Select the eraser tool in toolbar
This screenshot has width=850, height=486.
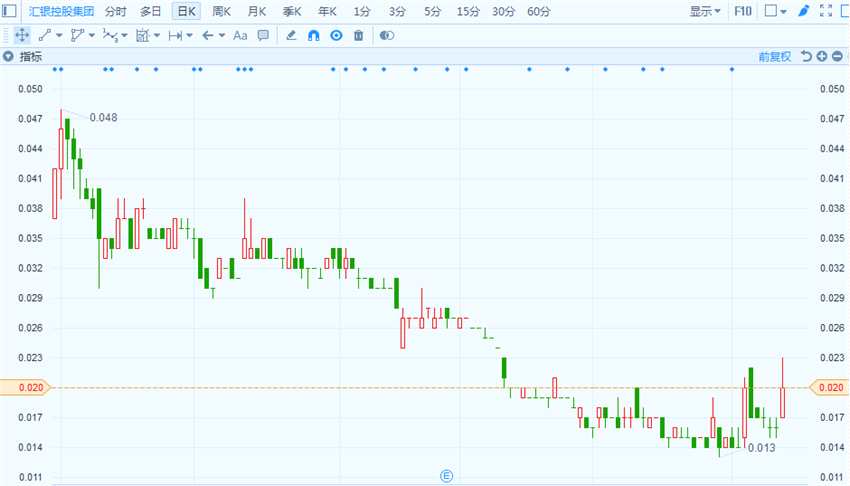point(291,36)
